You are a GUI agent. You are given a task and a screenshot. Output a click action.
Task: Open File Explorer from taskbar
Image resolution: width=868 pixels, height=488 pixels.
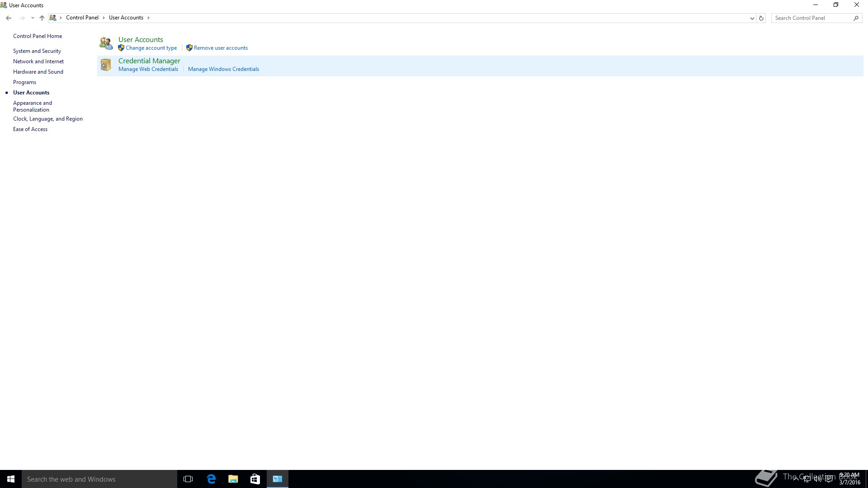[233, 479]
